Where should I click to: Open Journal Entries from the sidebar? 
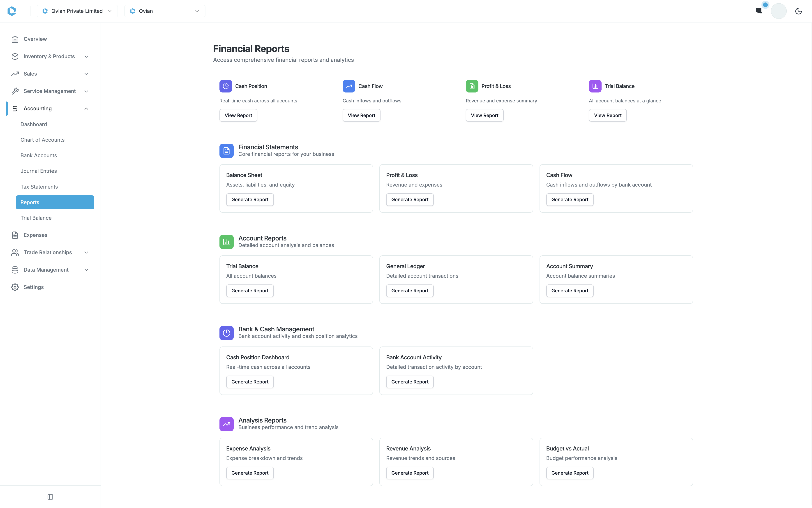[39, 171]
